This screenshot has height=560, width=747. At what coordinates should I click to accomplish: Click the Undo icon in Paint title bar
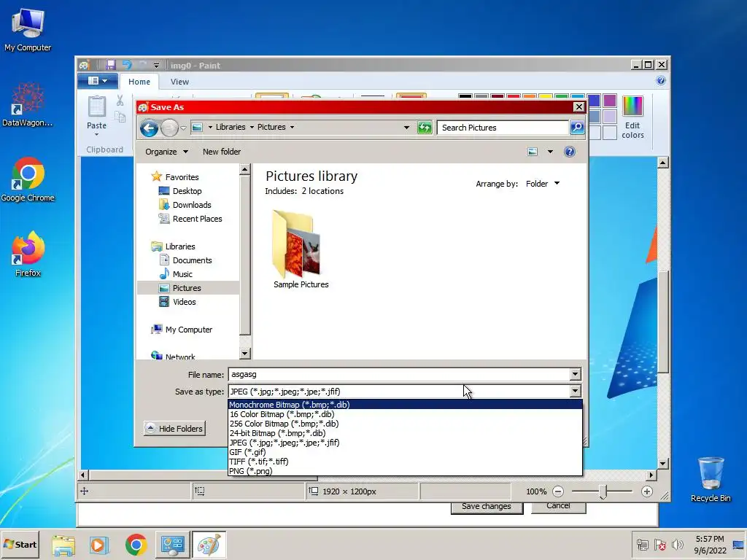(127, 65)
